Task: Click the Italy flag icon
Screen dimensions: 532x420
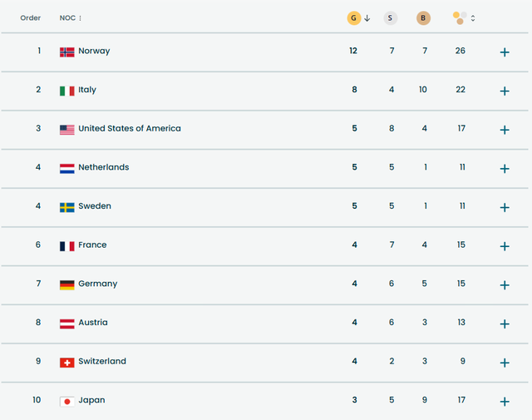Action: (67, 91)
